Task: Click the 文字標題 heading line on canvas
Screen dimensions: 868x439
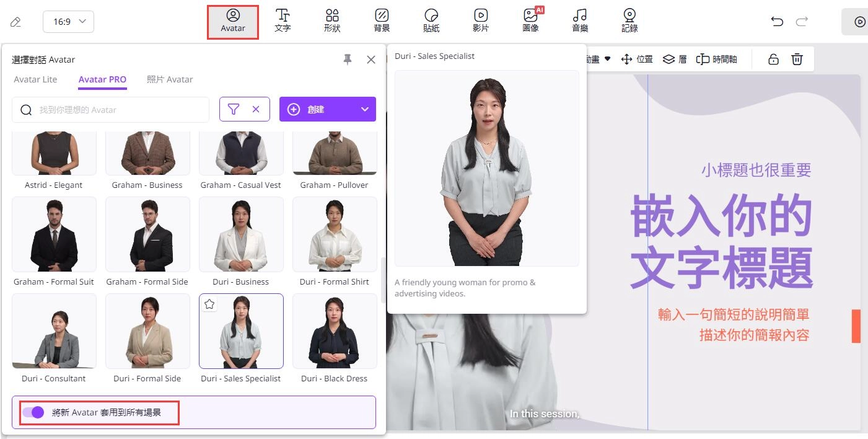Action: click(721, 268)
